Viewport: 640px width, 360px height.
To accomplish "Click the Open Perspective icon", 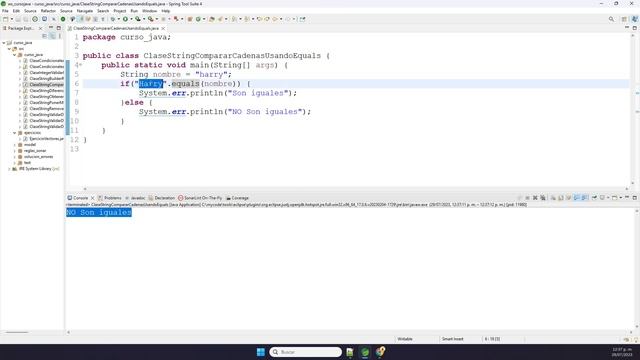I will click(x=624, y=19).
